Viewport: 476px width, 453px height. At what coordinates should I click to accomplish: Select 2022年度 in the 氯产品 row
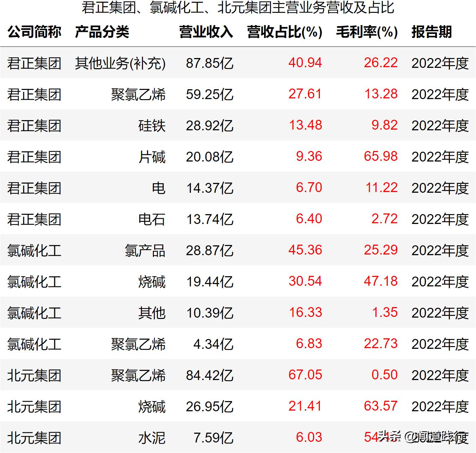[x=440, y=250]
